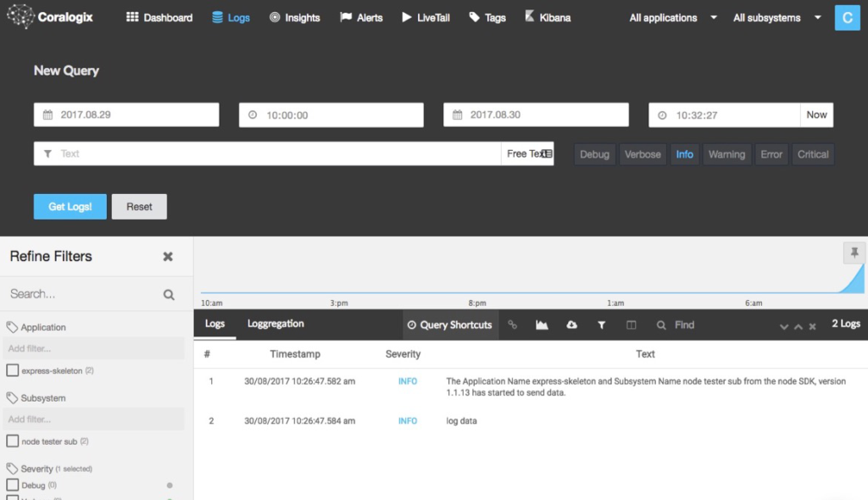
Task: Close the Refine Filters panel
Action: [168, 257]
